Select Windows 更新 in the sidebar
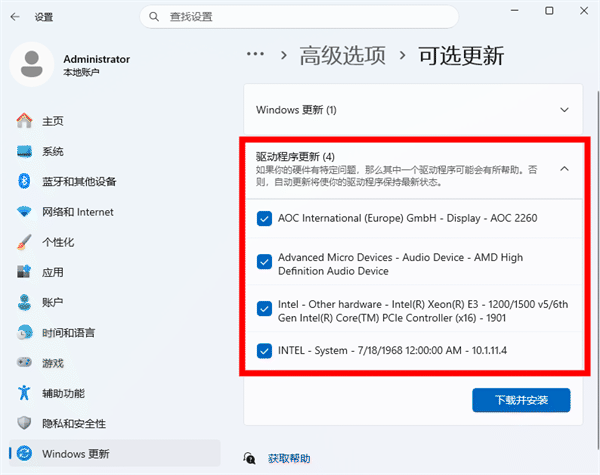This screenshot has width=600, height=475. (x=114, y=454)
